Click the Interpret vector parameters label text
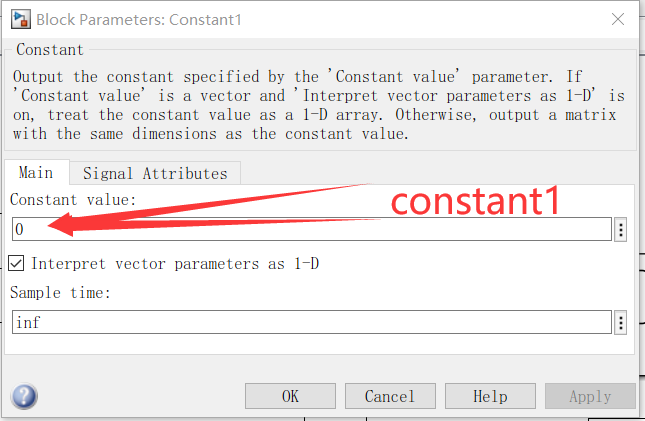The image size is (645, 421). coord(175,264)
